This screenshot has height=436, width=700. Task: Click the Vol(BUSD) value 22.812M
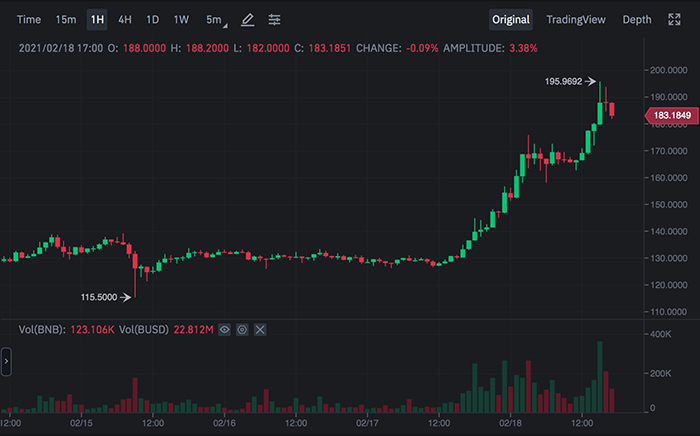point(193,330)
